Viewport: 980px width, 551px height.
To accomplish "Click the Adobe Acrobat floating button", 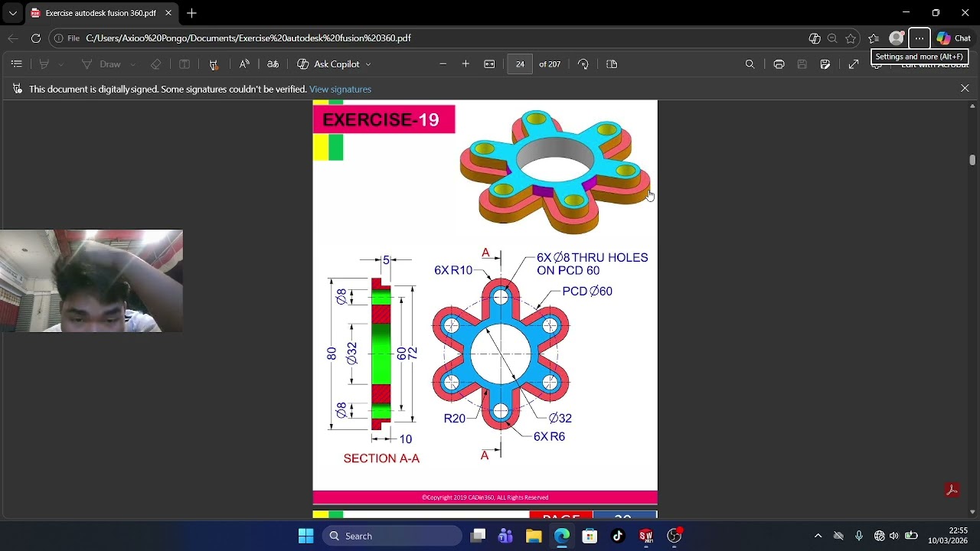I will pos(952,491).
